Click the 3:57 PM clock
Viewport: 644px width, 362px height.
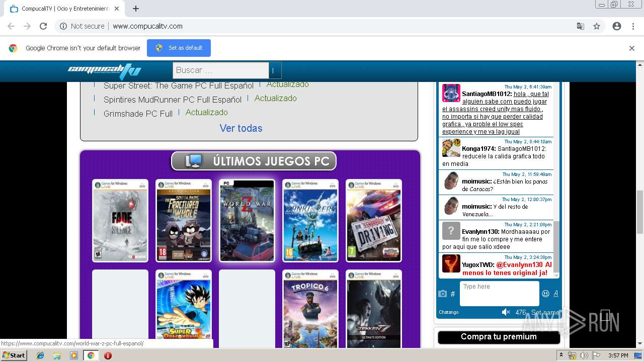click(x=618, y=355)
